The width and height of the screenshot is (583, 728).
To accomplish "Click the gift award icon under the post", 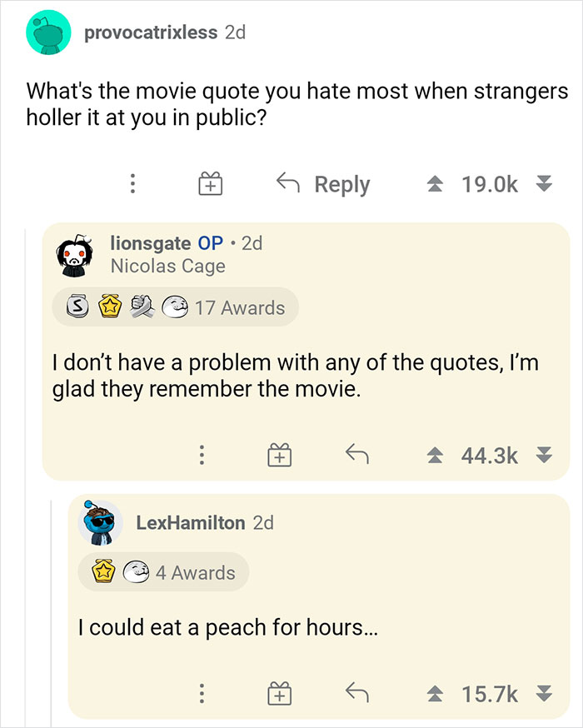I will tap(209, 183).
